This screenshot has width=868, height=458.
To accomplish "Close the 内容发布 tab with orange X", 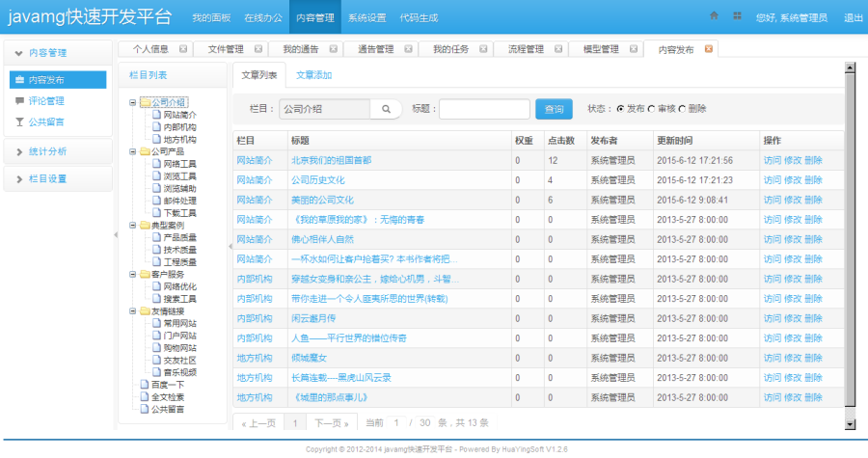I will pyautogui.click(x=709, y=48).
